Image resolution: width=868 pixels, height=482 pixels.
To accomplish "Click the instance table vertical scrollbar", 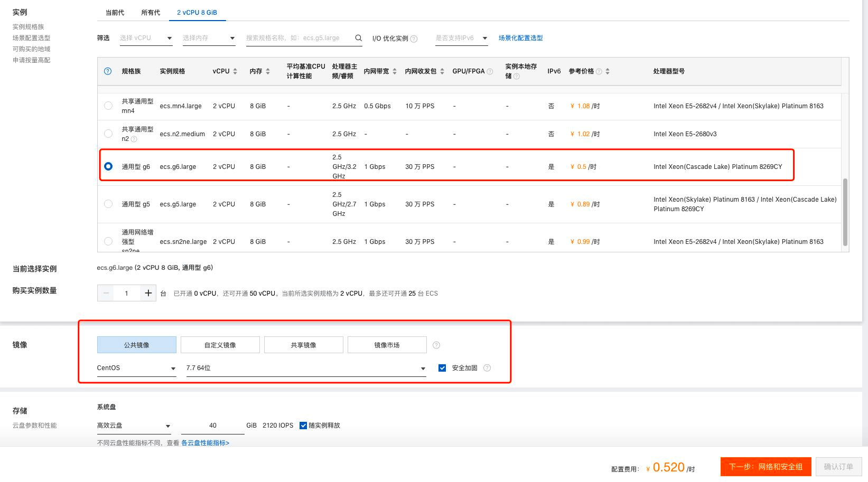I will pyautogui.click(x=845, y=212).
